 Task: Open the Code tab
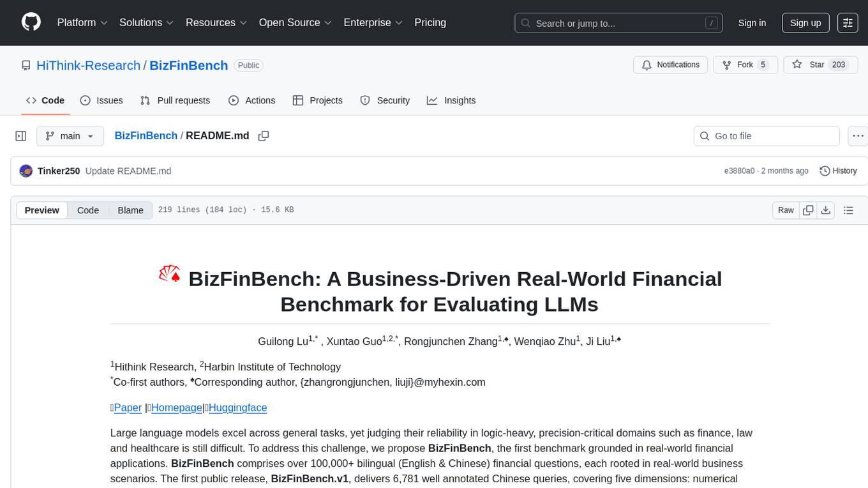click(45, 100)
